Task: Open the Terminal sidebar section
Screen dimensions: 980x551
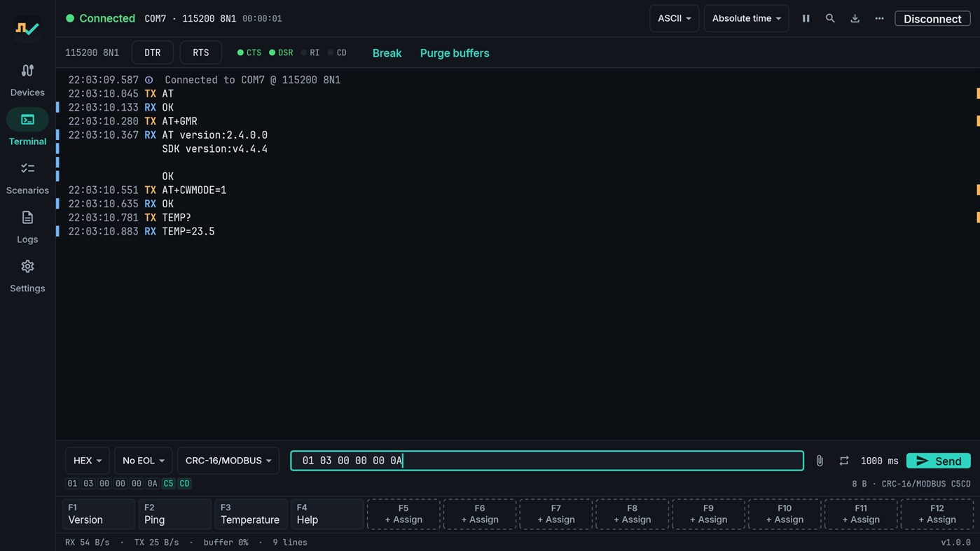Action: 27,130
